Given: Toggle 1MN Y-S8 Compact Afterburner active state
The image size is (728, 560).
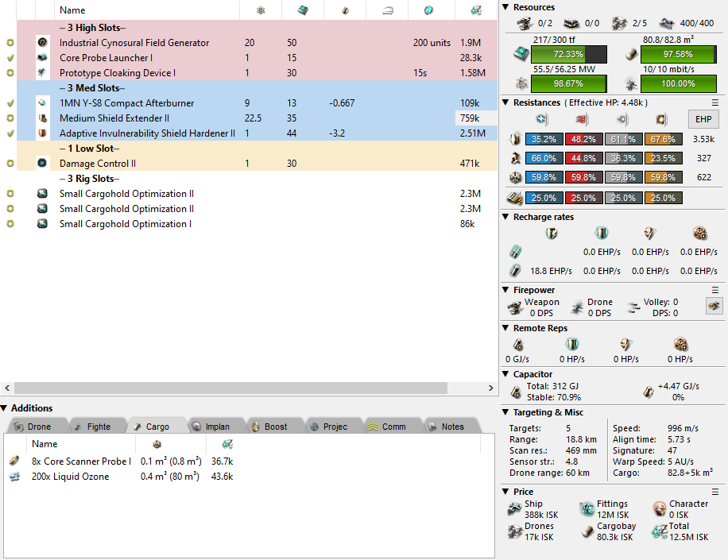Looking at the screenshot, I should tap(10, 103).
